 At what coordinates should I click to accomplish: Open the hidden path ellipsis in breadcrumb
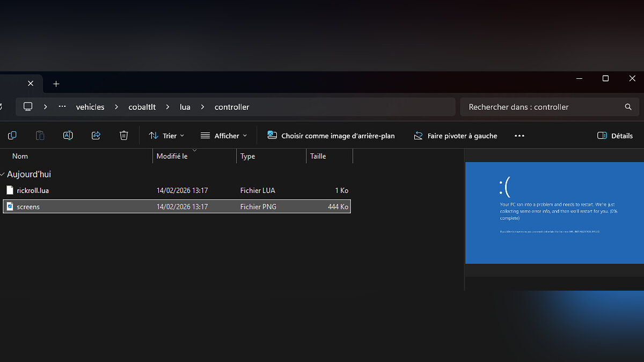(x=62, y=107)
